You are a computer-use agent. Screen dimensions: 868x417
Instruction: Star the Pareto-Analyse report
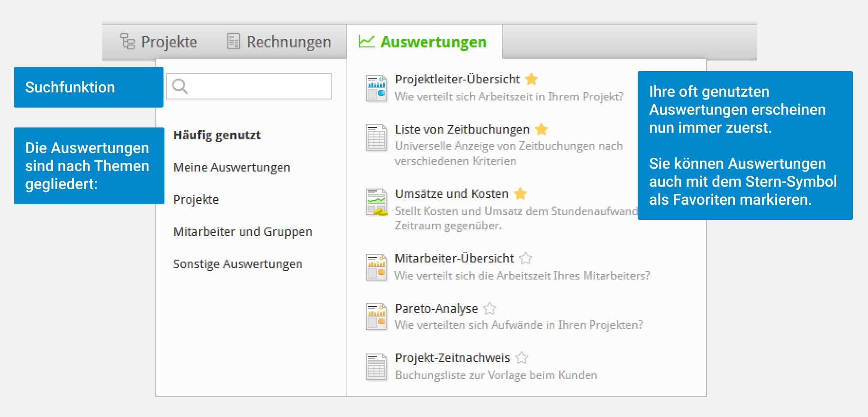point(490,308)
